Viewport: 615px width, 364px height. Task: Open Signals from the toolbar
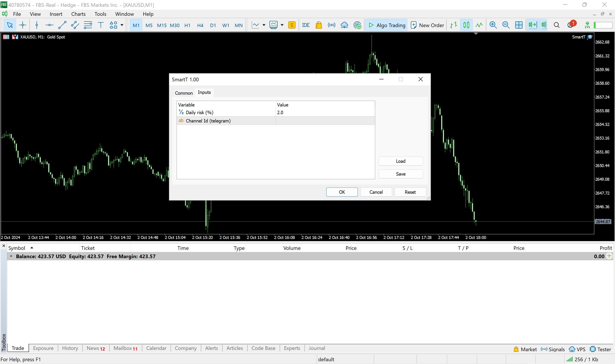click(332, 25)
